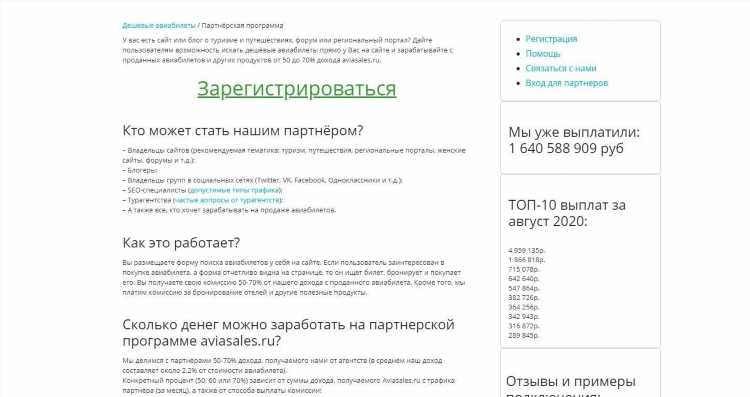This screenshot has width=750, height=397.
Task: Click the Мы уже выплатили heading
Action: (x=574, y=132)
